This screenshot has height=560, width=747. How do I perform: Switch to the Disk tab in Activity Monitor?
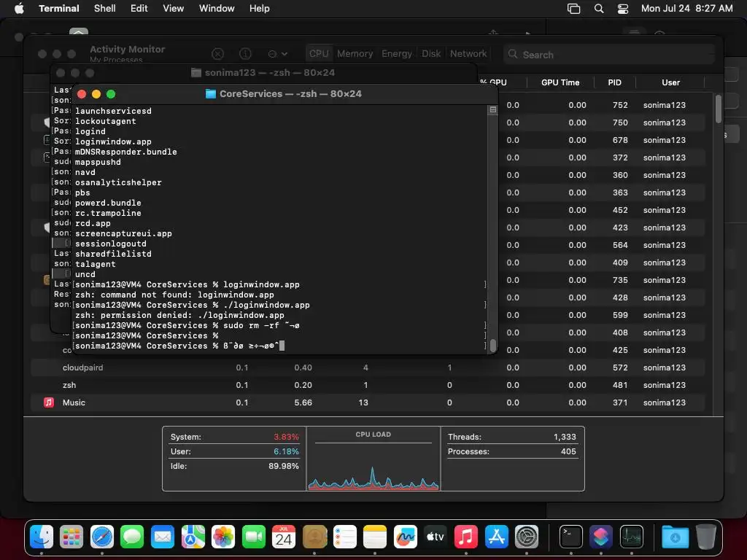click(430, 54)
